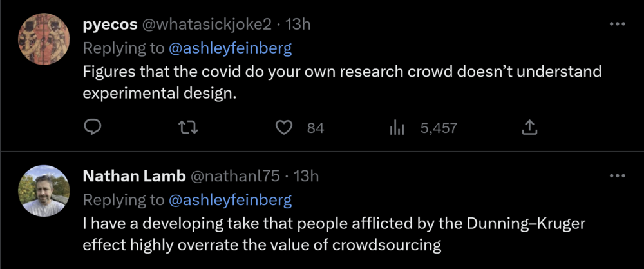Viewport: 644px width, 269px height.
Task: Open more options on pyecos tweet
Action: point(617,24)
